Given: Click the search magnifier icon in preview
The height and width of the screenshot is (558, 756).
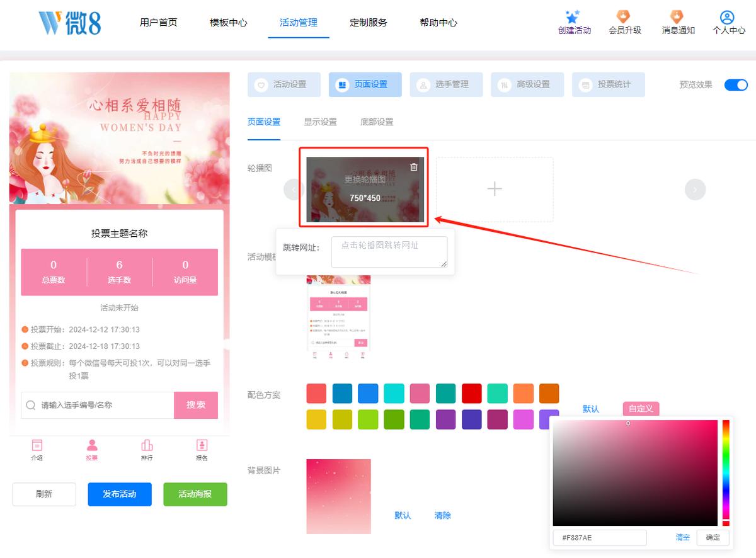Looking at the screenshot, I should click(31, 405).
